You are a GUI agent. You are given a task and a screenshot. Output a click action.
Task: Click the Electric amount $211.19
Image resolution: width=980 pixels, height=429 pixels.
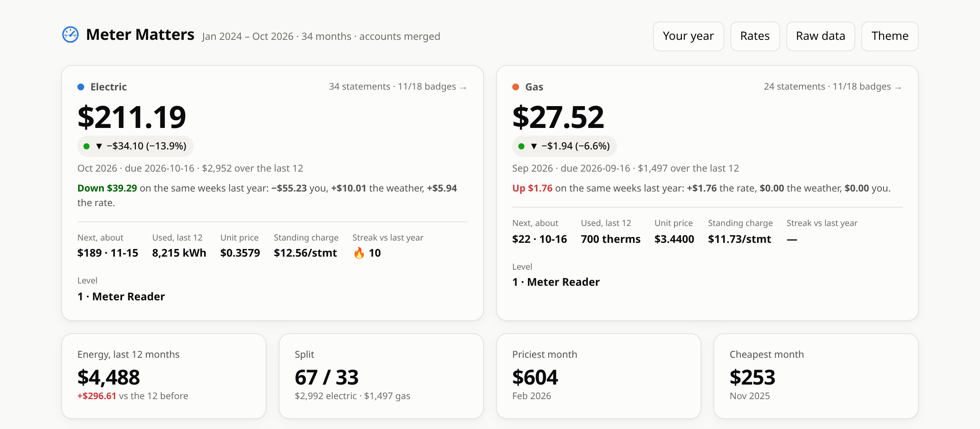tap(132, 117)
